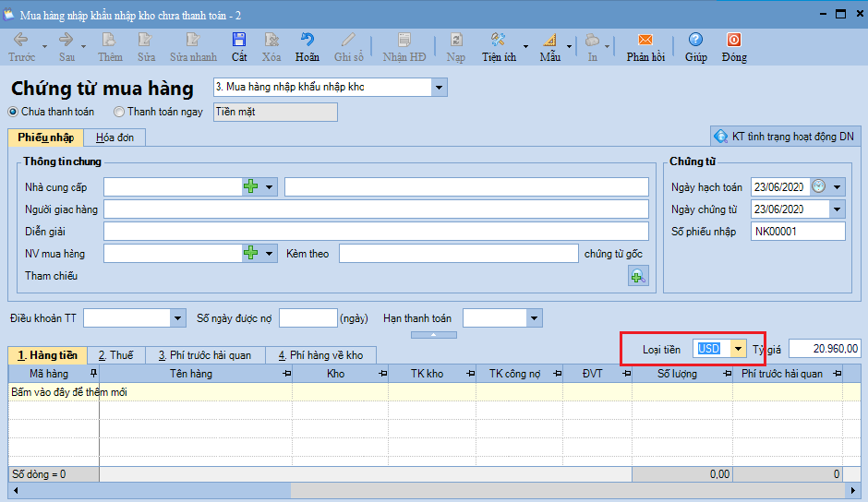Click the Xóa delete icon
This screenshot has width=868, height=502.
(271, 46)
